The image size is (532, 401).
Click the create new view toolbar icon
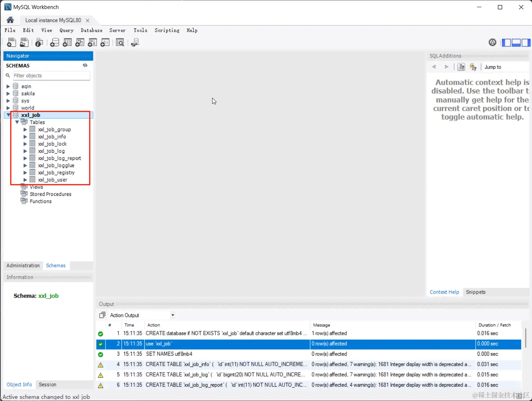pyautogui.click(x=80, y=42)
